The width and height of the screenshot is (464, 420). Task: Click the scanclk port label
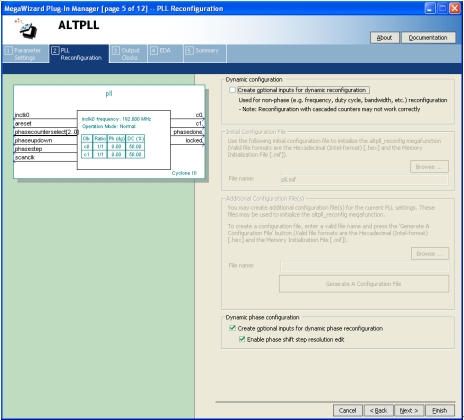point(25,157)
